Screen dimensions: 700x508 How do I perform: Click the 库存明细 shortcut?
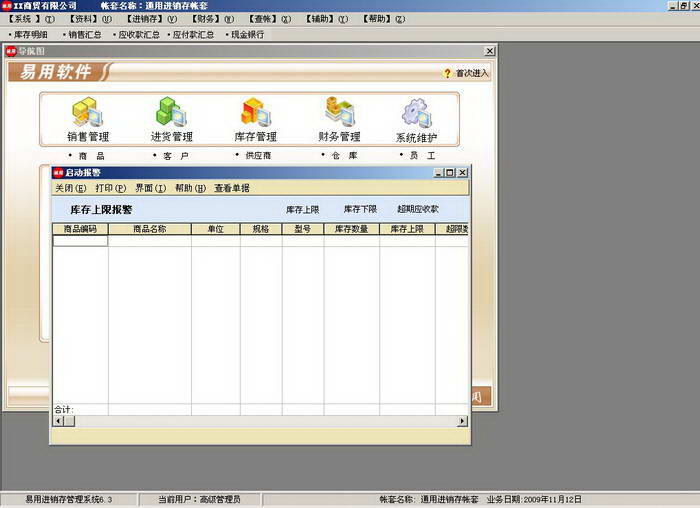point(28,34)
